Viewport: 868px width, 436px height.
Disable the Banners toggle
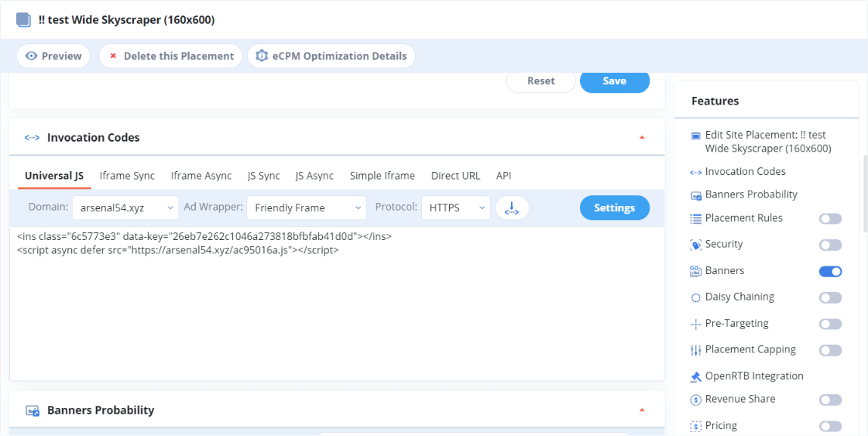pyautogui.click(x=830, y=271)
